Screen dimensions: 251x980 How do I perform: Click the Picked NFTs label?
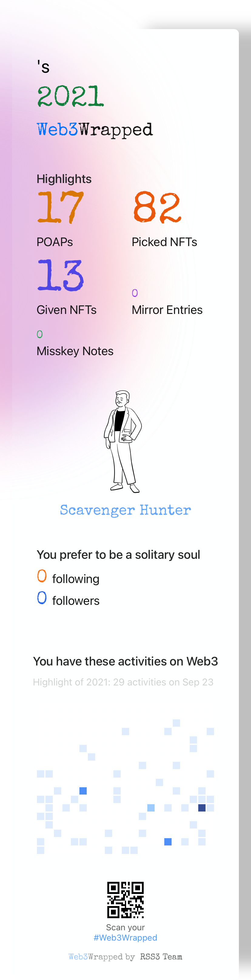coord(164,242)
